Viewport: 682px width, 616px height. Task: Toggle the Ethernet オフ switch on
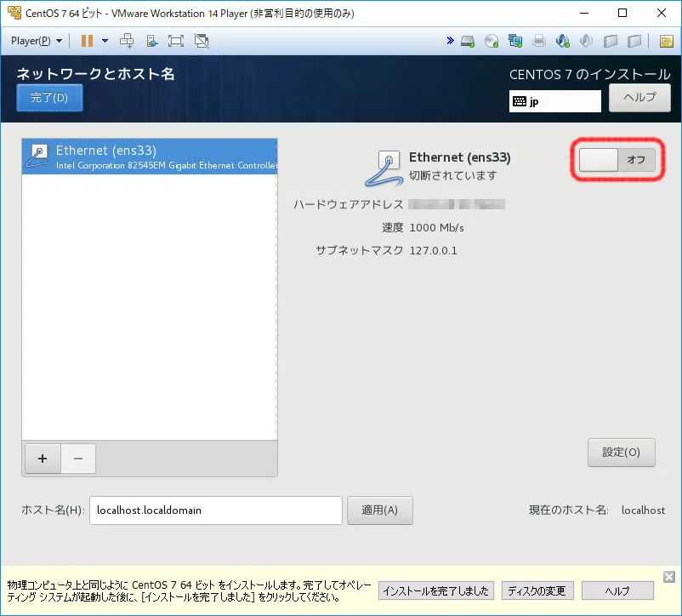coord(617,160)
